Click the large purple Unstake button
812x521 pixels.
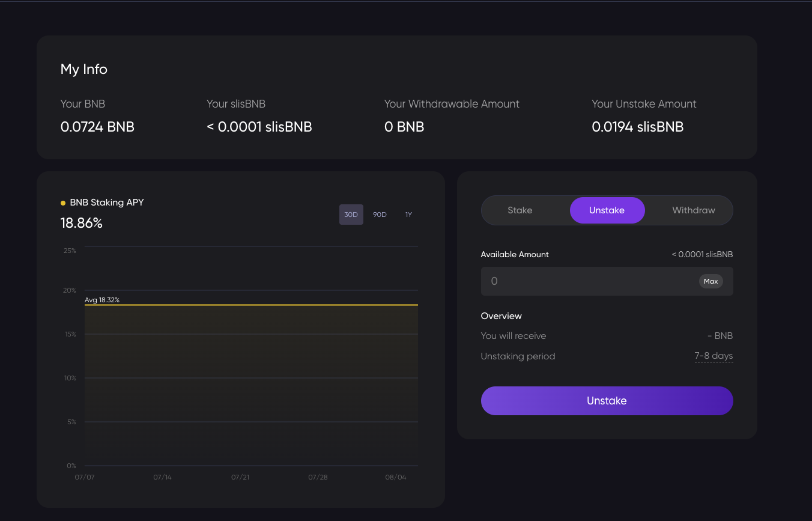[x=607, y=401]
